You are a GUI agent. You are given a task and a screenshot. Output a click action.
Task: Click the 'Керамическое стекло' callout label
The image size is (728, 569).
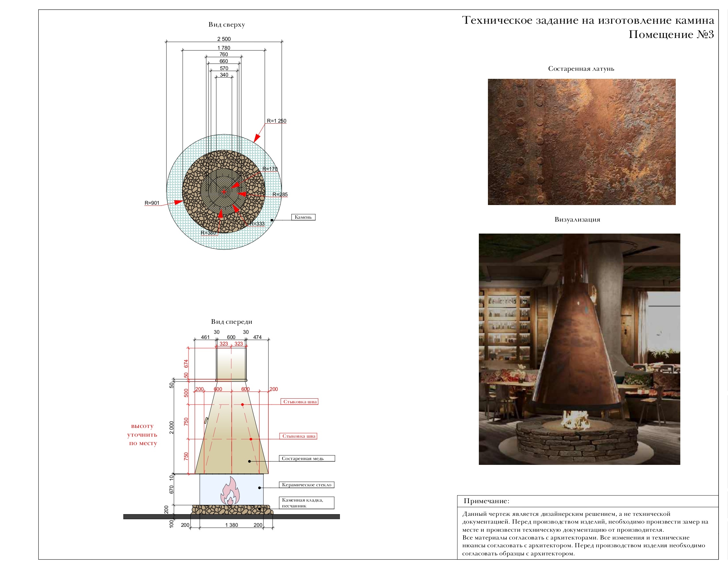[x=307, y=485]
